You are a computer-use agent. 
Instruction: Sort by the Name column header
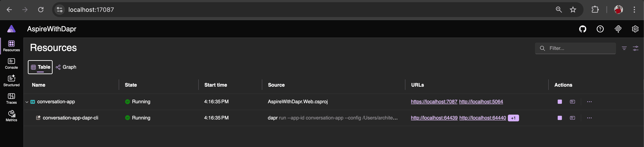[x=39, y=85]
